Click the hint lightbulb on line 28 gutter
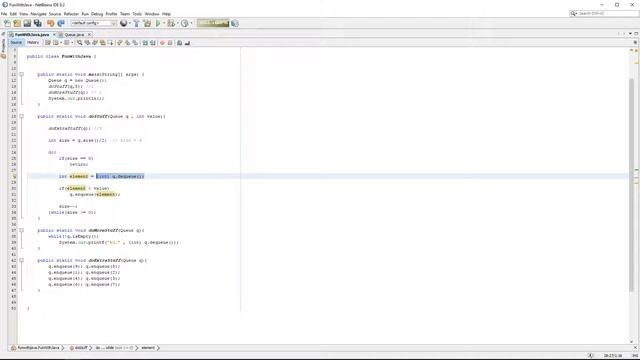The height and width of the screenshot is (360, 640). pyautogui.click(x=14, y=176)
